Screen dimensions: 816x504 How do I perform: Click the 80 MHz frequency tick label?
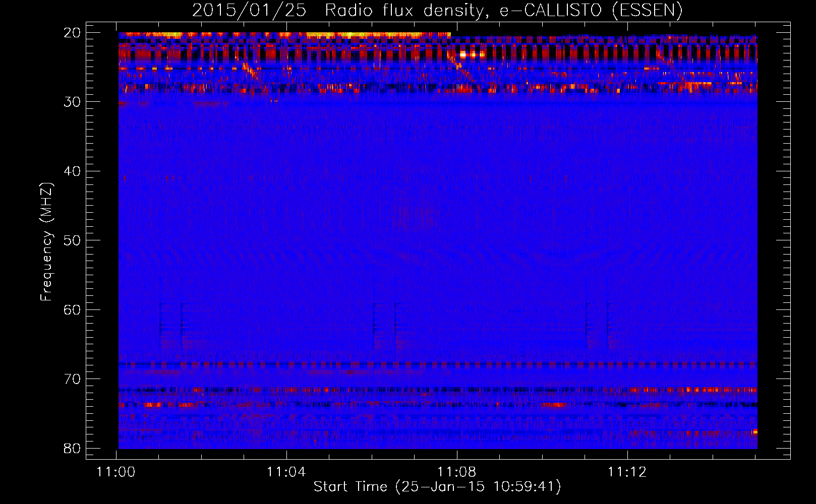pyautogui.click(x=73, y=449)
